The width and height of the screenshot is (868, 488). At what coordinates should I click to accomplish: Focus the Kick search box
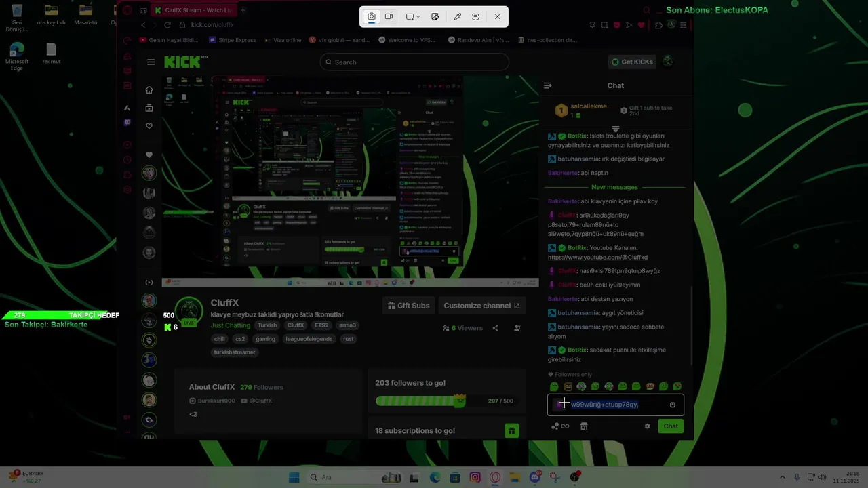(x=414, y=62)
